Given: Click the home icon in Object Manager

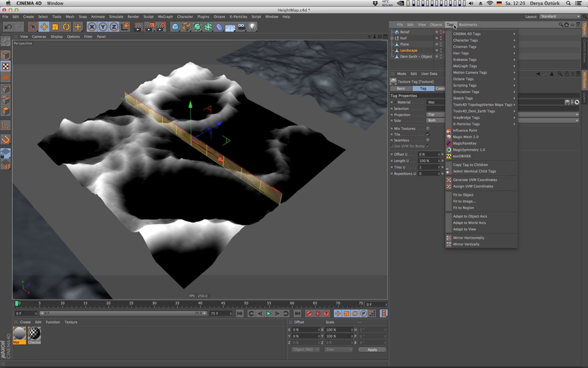Looking at the screenshot, I should [566, 25].
